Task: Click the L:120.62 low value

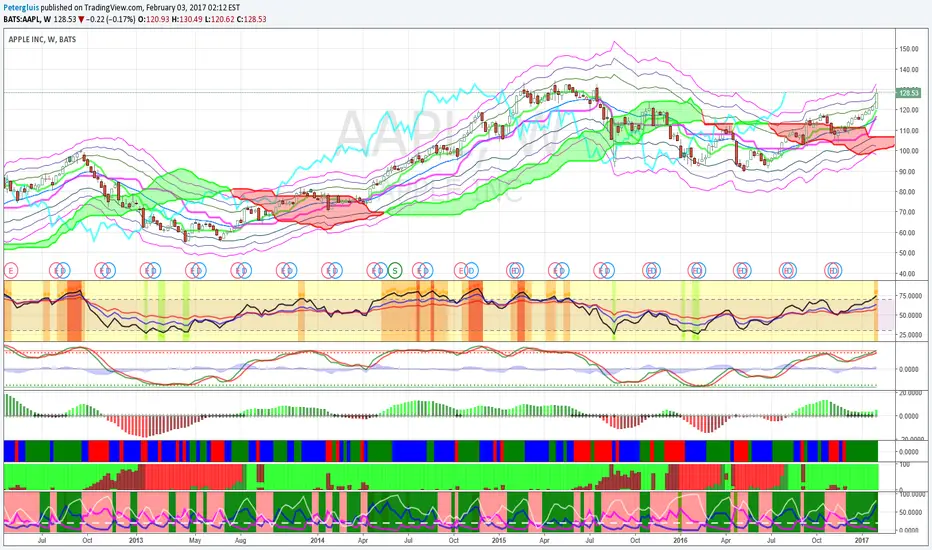Action: pos(220,19)
